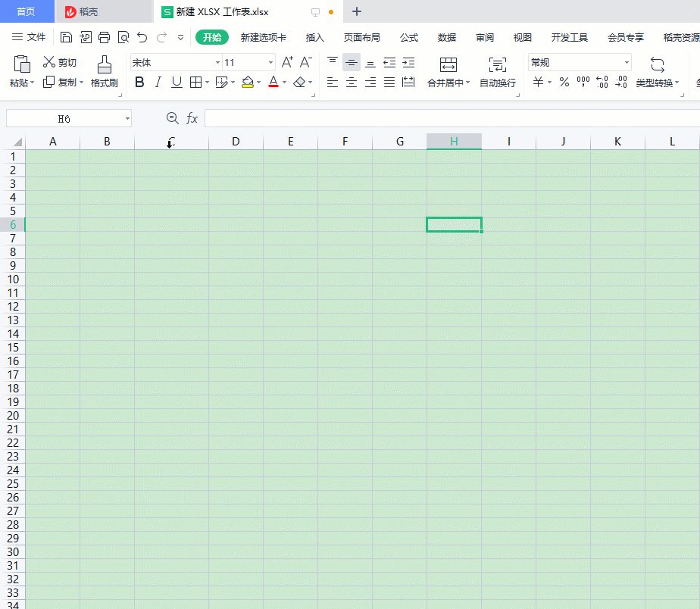Click the Redo arrow icon
700x609 pixels.
pyautogui.click(x=161, y=37)
